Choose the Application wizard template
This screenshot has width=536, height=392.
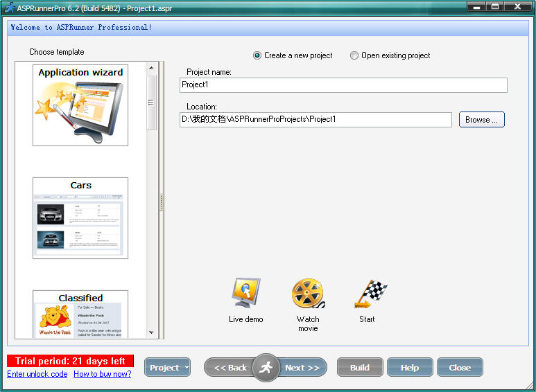[x=80, y=105]
